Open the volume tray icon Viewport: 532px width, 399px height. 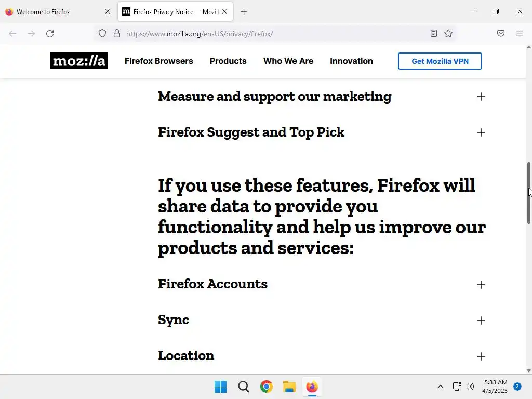[x=470, y=387]
